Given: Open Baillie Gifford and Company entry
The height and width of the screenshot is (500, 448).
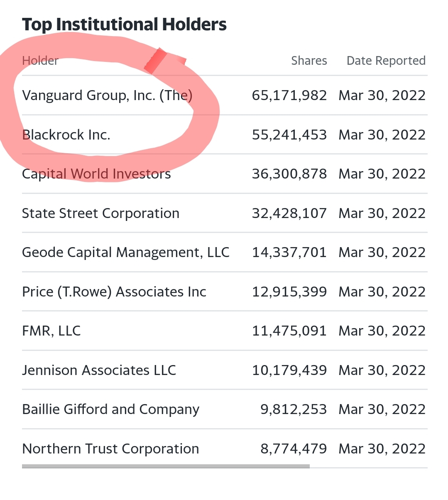Looking at the screenshot, I should (110, 409).
